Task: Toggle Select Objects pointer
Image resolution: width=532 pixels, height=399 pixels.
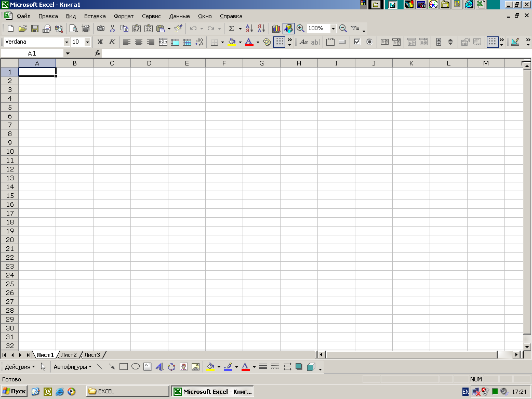Action: (x=43, y=367)
